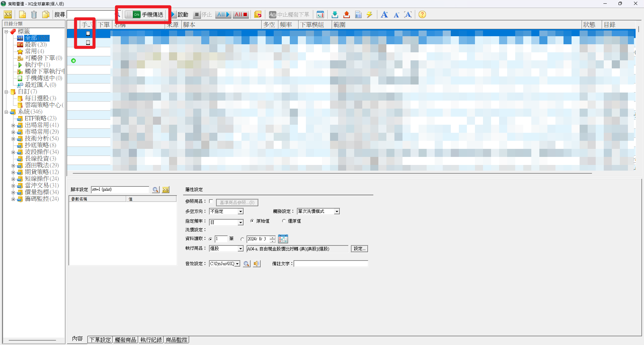Collapse the 自訂 tree node

6,92
